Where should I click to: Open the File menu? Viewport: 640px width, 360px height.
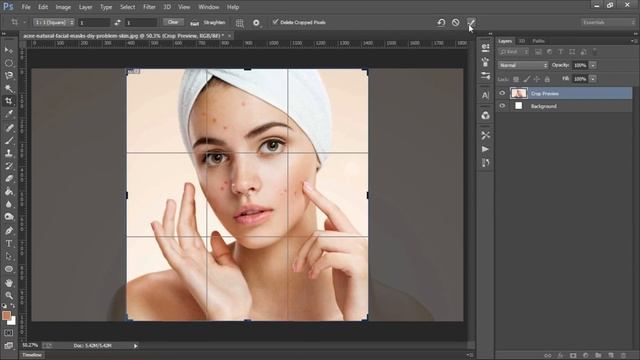[x=26, y=7]
